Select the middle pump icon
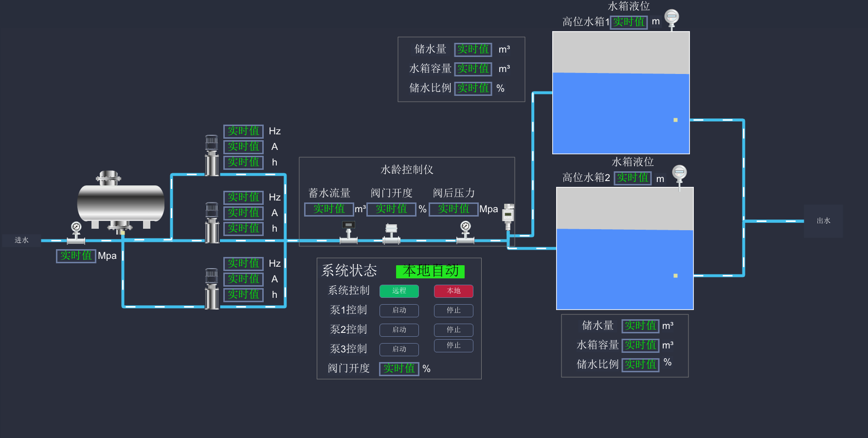The height and width of the screenshot is (438, 868). pos(212,222)
